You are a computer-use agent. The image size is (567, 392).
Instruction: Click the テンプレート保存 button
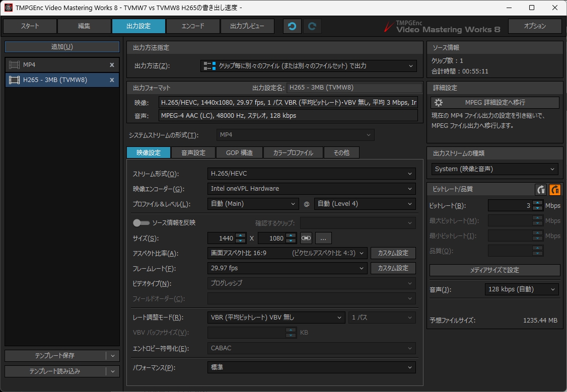(x=55, y=356)
